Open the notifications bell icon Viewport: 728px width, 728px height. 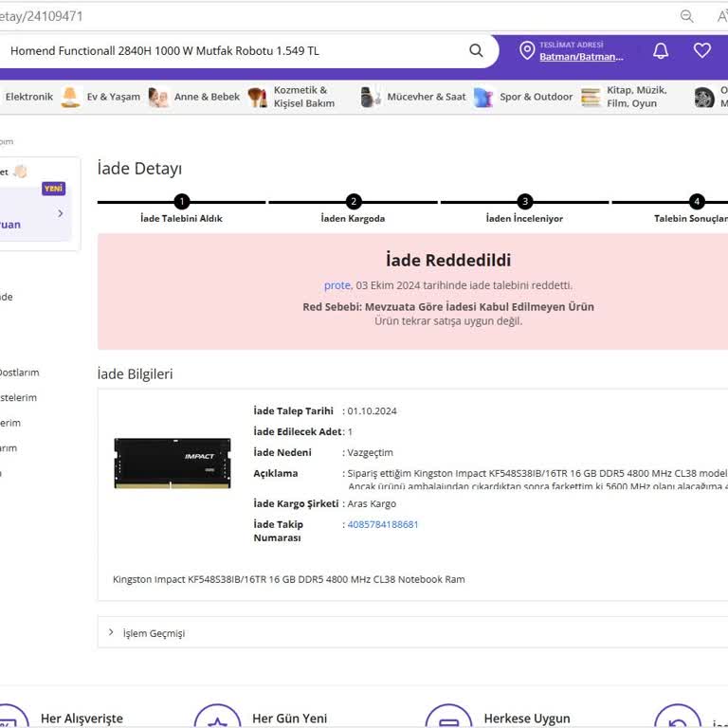661,50
